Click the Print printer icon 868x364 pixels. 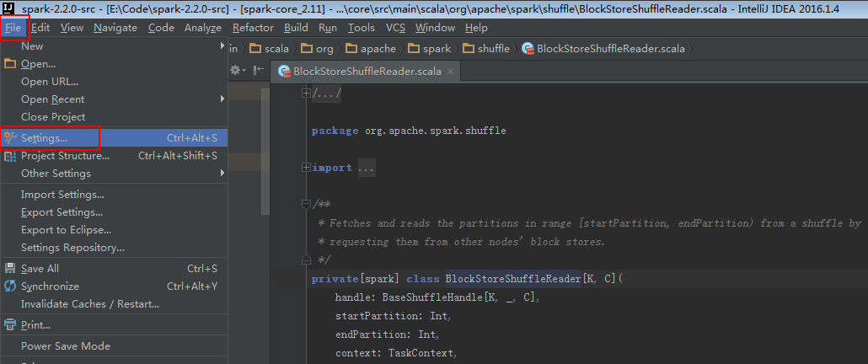point(10,324)
